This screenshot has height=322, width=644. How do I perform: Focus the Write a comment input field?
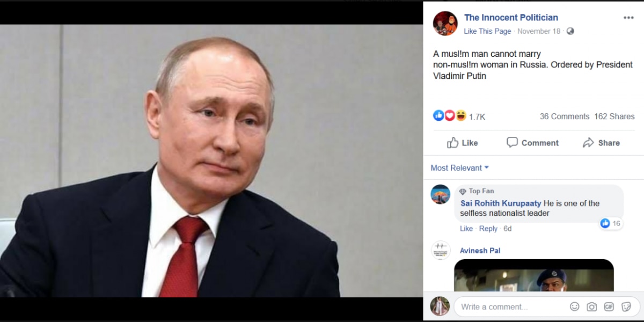[x=510, y=307]
